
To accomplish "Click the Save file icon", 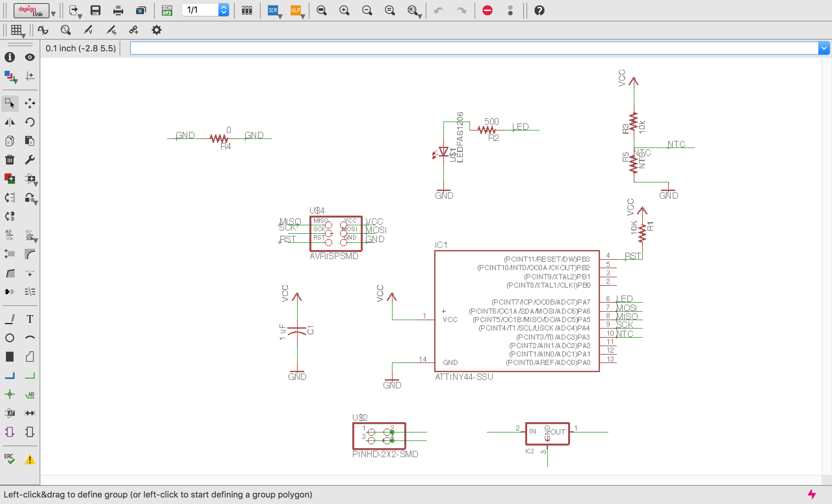I will 96,10.
